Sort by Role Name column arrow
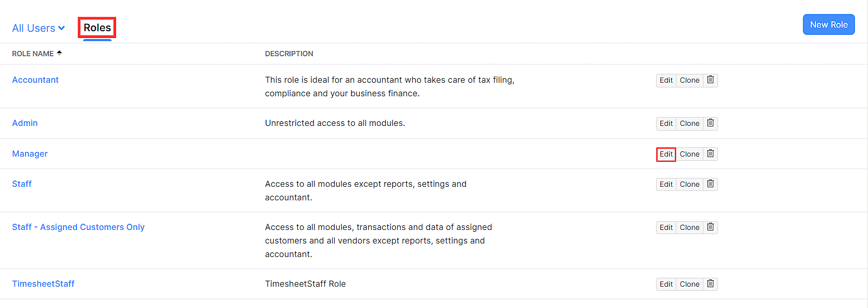 (59, 53)
